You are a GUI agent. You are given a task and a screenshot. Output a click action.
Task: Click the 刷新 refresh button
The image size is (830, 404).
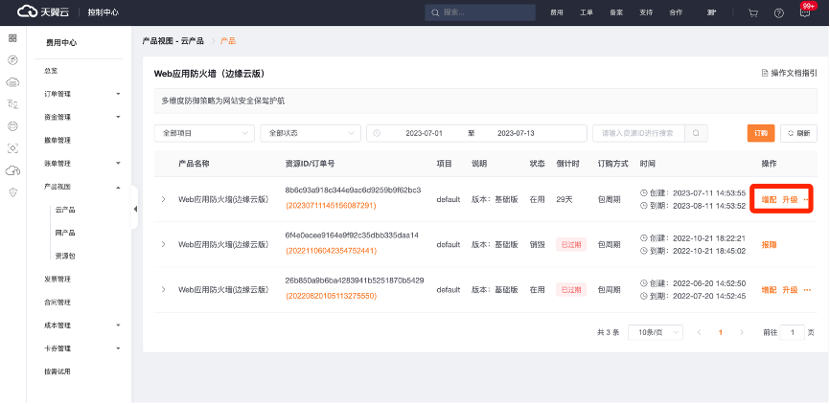[799, 133]
